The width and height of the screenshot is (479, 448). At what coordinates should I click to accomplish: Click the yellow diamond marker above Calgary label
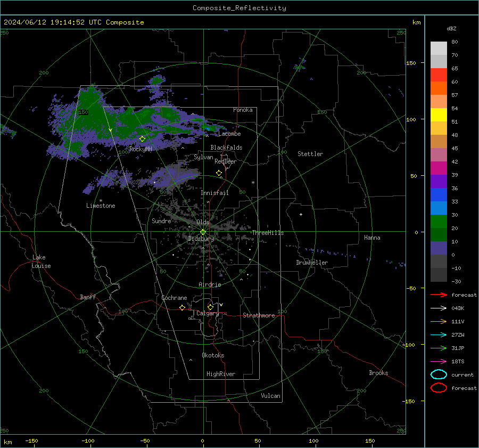click(210, 307)
